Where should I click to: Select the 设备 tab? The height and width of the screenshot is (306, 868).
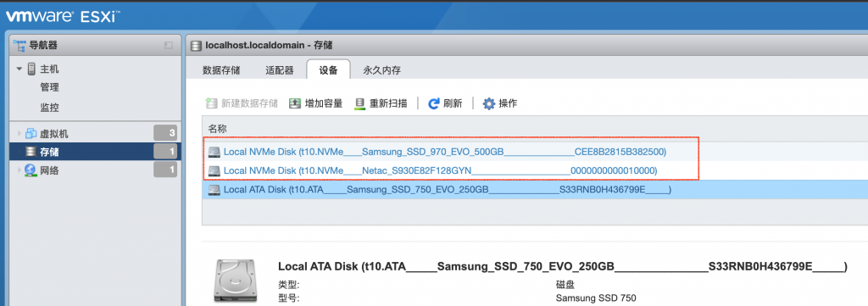tap(328, 70)
